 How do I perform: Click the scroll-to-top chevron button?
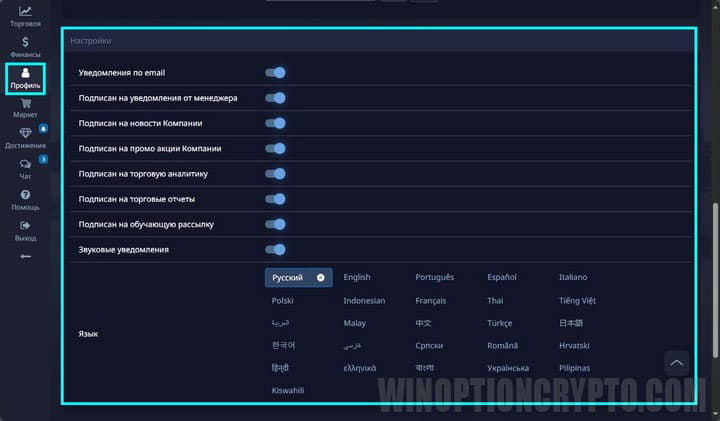coord(676,363)
